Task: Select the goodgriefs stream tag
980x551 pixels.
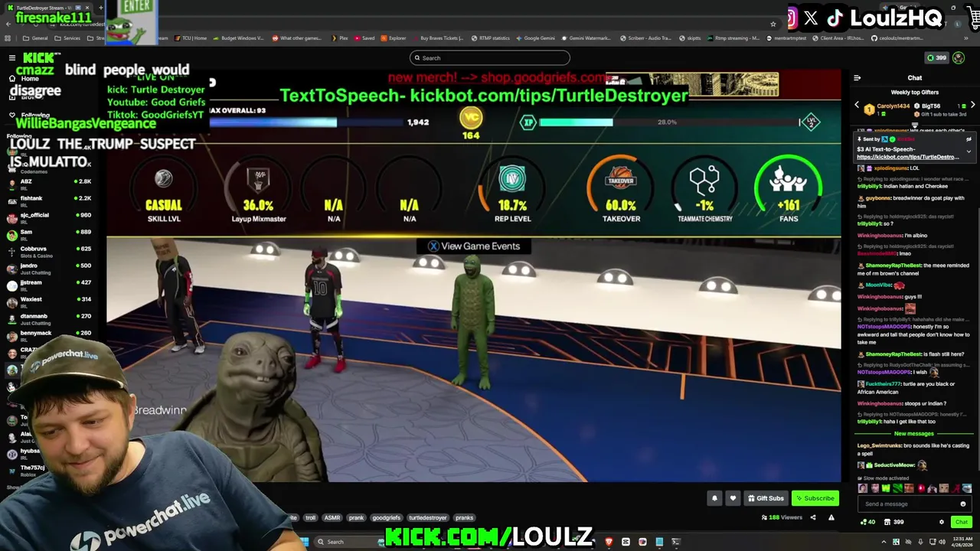Action: coord(386,518)
